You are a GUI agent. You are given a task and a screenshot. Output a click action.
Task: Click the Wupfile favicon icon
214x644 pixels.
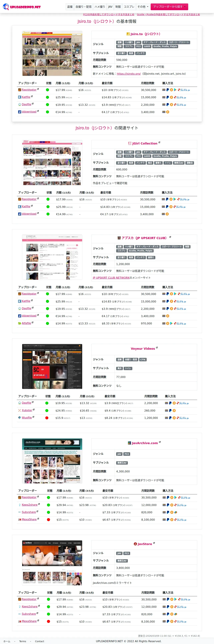point(19,418)
